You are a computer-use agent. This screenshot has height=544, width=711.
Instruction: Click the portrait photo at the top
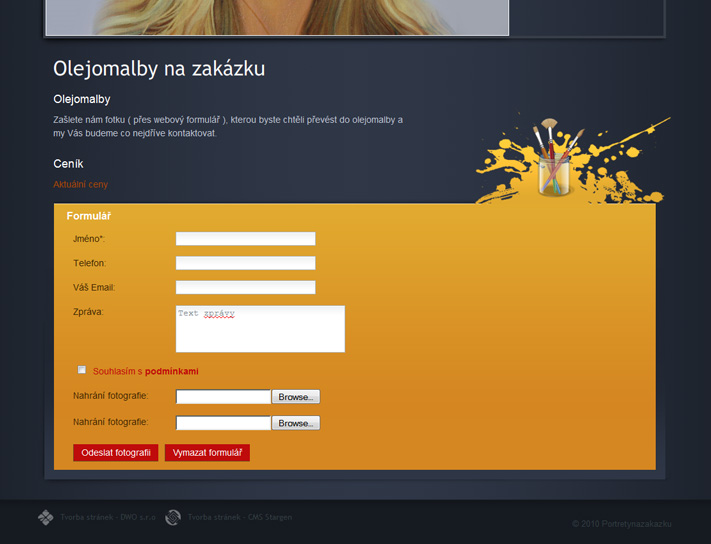(x=277, y=16)
